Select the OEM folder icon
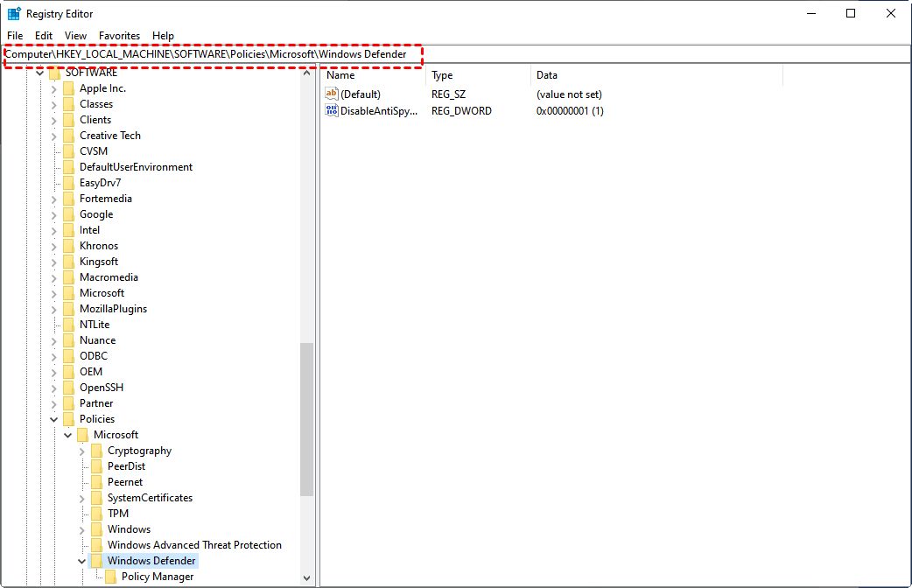This screenshot has height=588, width=912. pos(68,371)
